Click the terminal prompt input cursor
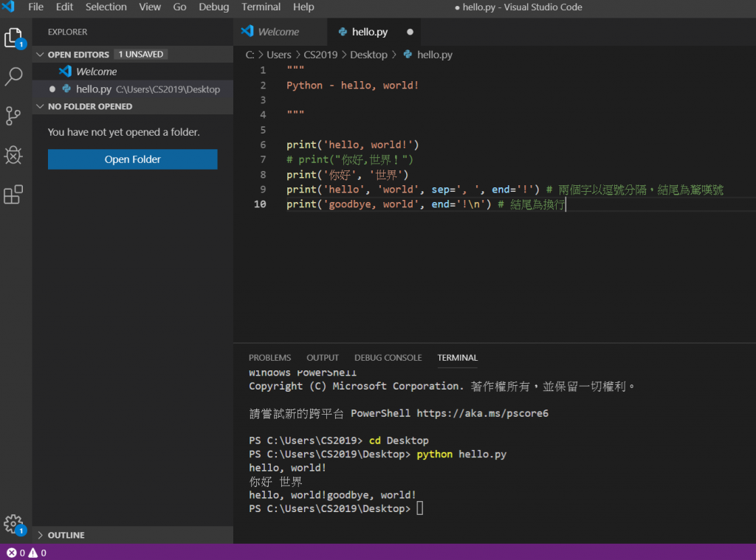 pyautogui.click(x=419, y=508)
